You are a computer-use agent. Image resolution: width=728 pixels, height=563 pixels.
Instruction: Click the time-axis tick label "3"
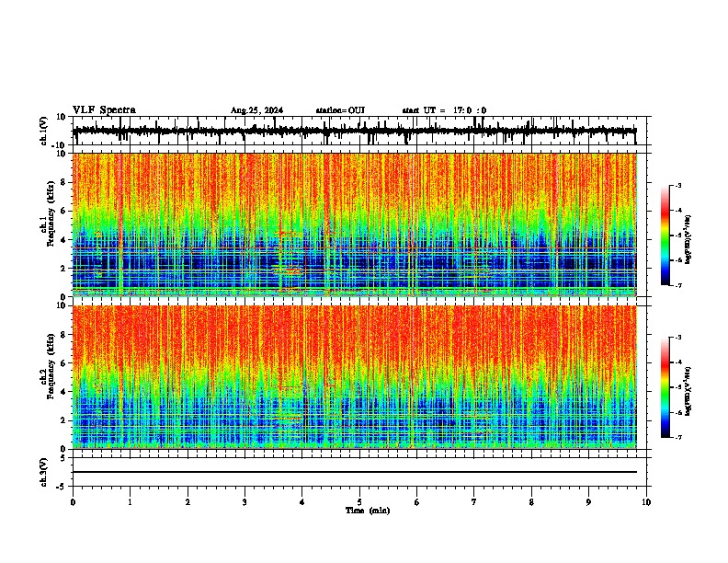[245, 502]
